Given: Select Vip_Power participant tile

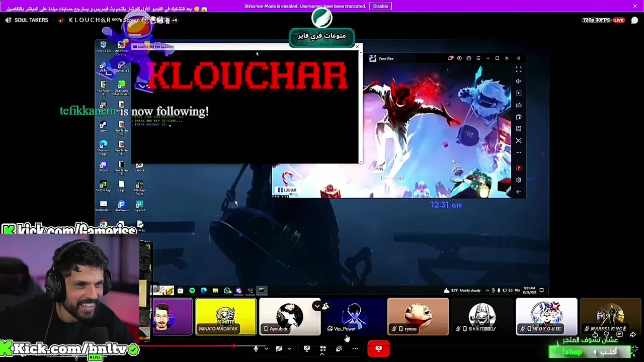Looking at the screenshot, I should coord(354,317).
